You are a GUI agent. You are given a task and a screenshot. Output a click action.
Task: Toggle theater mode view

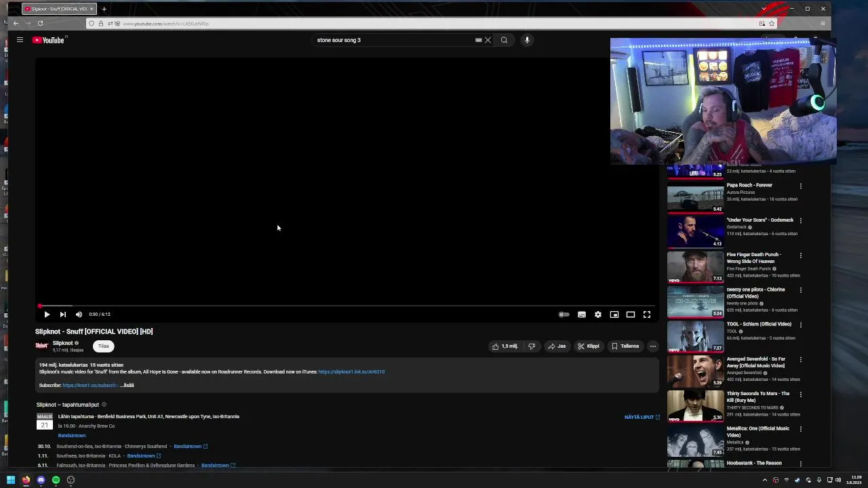(631, 314)
